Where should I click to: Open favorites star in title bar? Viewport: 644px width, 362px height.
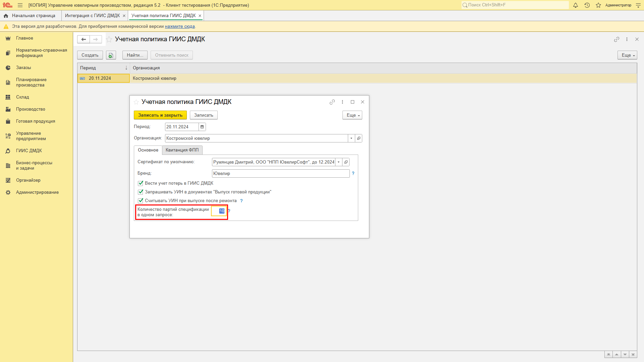coord(598,5)
